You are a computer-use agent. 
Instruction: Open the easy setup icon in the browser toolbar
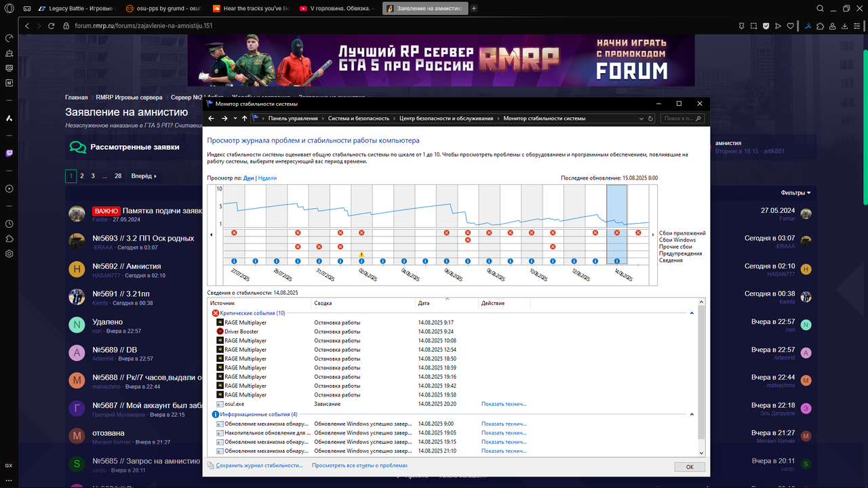coord(856,26)
